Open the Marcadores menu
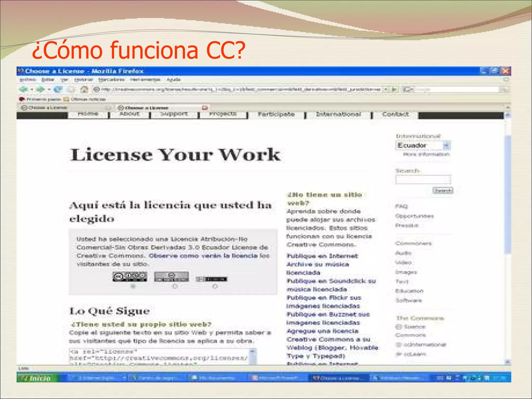 (111, 79)
